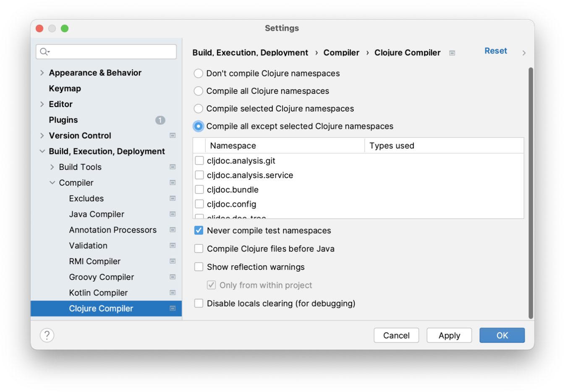
Task: Expand the Version Control section
Action: 42,135
